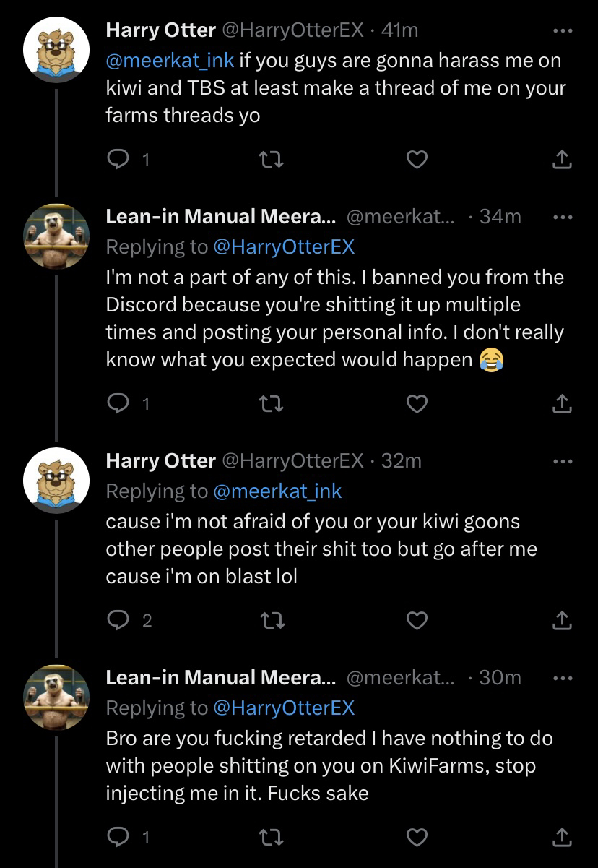Screen dimensions: 598x868
Task: Like the 32m tweet about kiwi goons
Action: [417, 620]
